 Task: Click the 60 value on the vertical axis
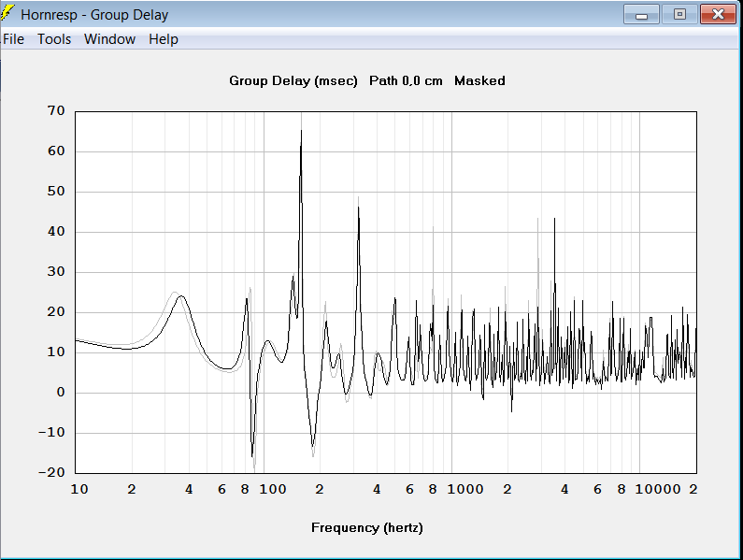click(56, 151)
